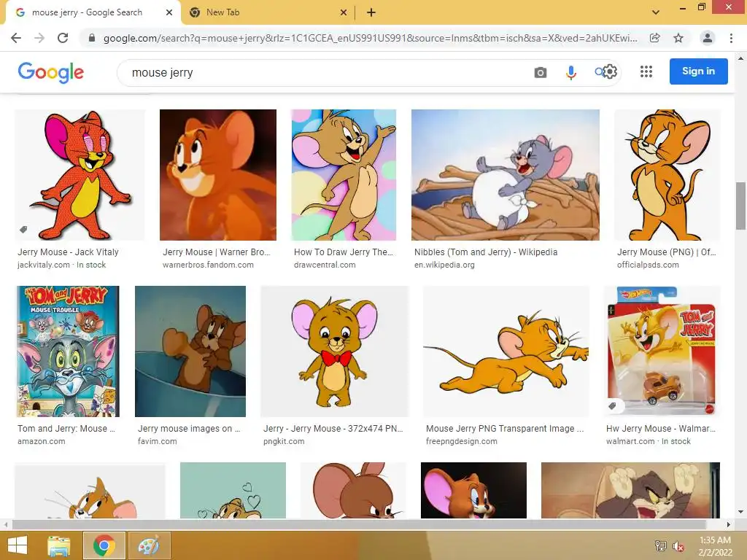
Task: Click the en.wikipedia.org source link
Action: (444, 265)
